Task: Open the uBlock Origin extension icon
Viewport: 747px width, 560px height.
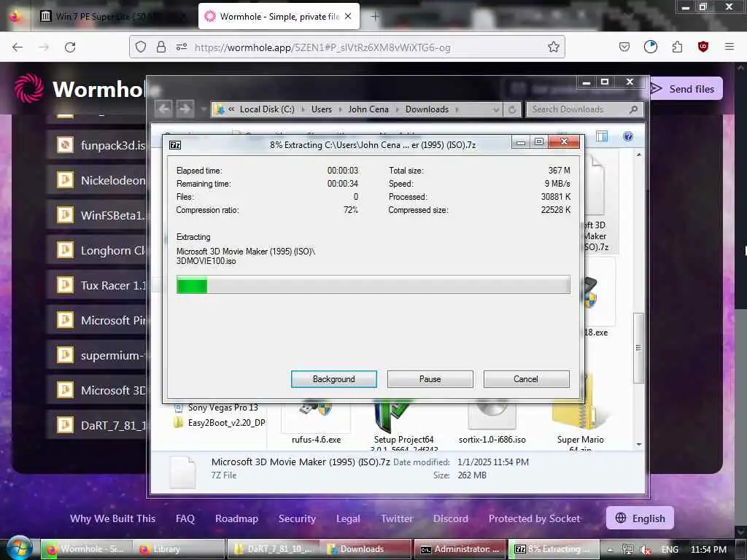Action: pos(703,47)
